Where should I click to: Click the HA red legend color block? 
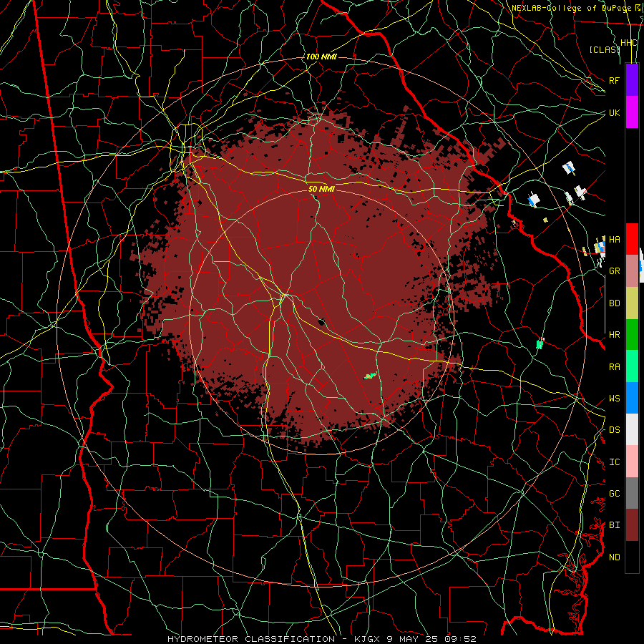point(632,239)
